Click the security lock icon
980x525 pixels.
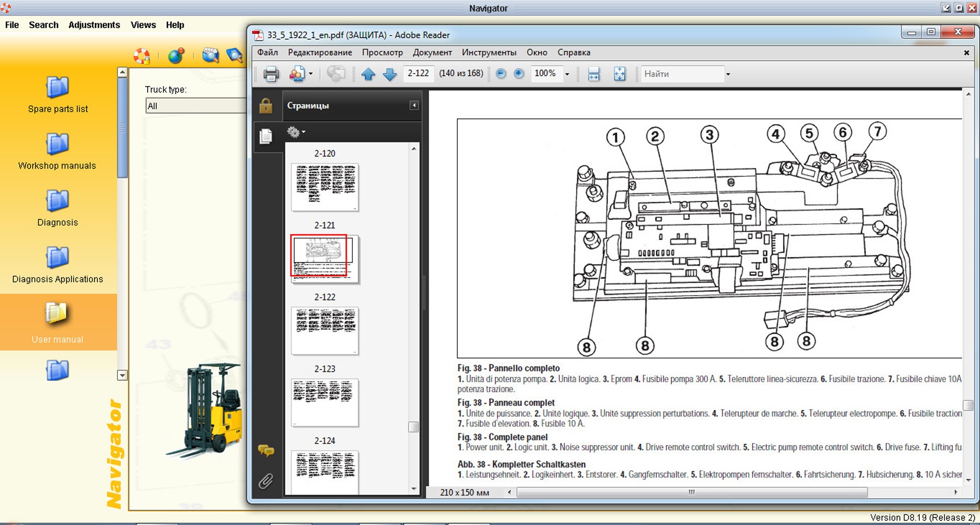(x=266, y=106)
